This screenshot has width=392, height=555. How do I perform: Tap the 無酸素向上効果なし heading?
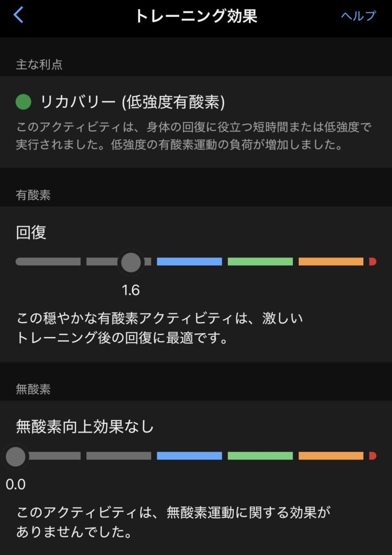click(86, 427)
